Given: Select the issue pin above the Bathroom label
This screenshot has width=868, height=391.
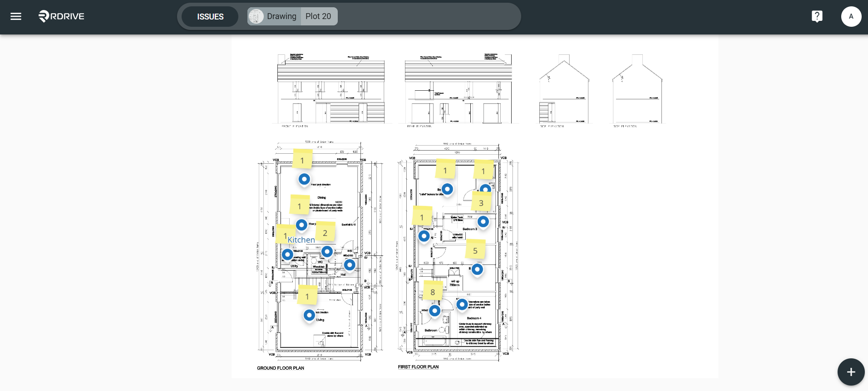Looking at the screenshot, I should (x=434, y=311).
